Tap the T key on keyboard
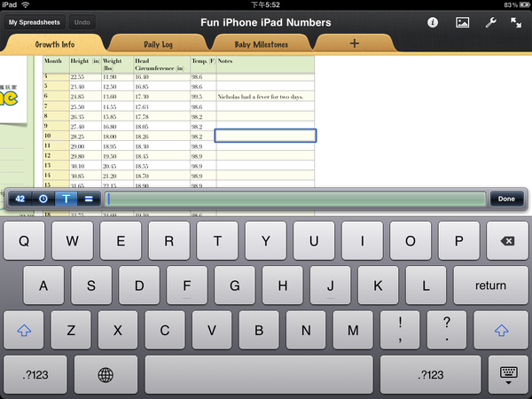The image size is (532, 399). (x=217, y=241)
